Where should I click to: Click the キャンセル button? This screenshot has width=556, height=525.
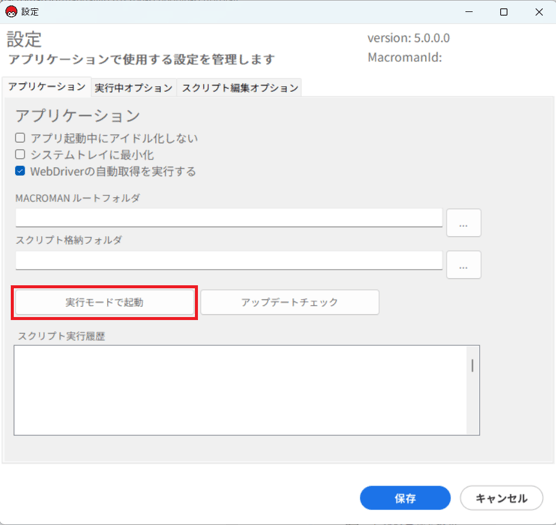point(501,498)
